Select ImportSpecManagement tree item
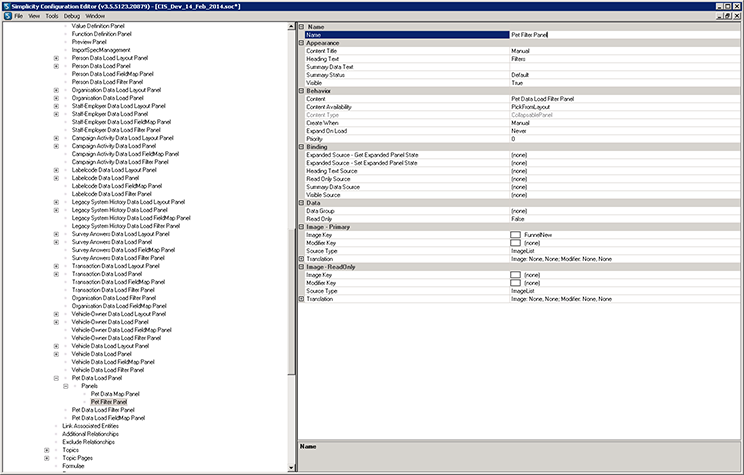Image resolution: width=744 pixels, height=475 pixels. click(101, 50)
